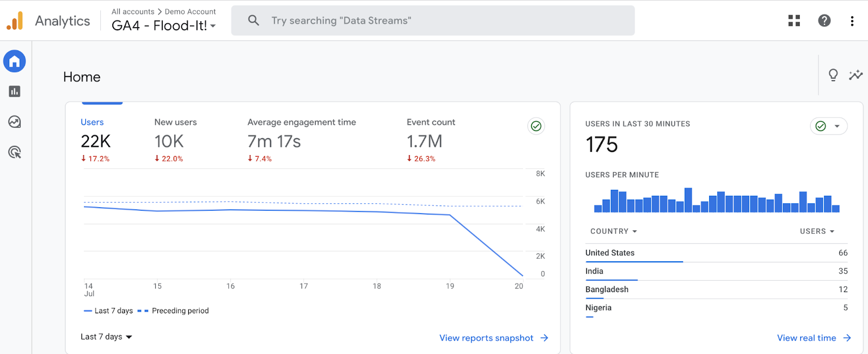The width and height of the screenshot is (868, 354).
Task: Open the vertical three-dot more menu
Action: click(x=852, y=21)
